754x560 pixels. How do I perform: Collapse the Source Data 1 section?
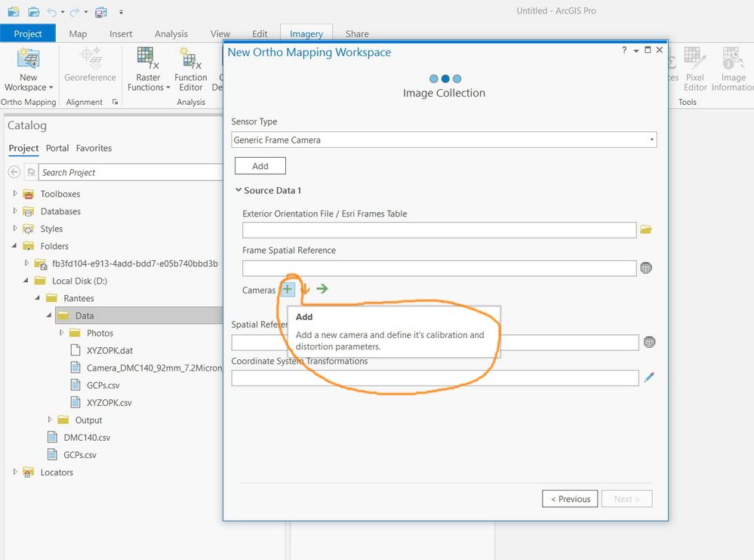coord(238,190)
